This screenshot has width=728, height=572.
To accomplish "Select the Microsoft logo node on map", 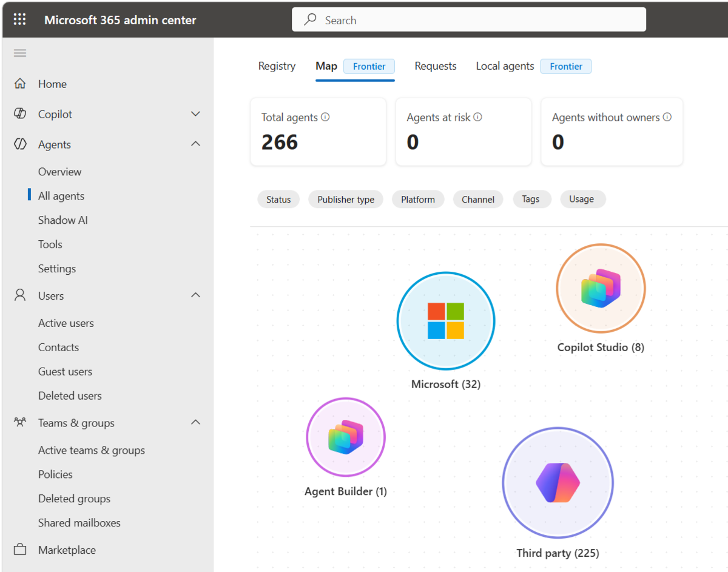I will (x=446, y=321).
